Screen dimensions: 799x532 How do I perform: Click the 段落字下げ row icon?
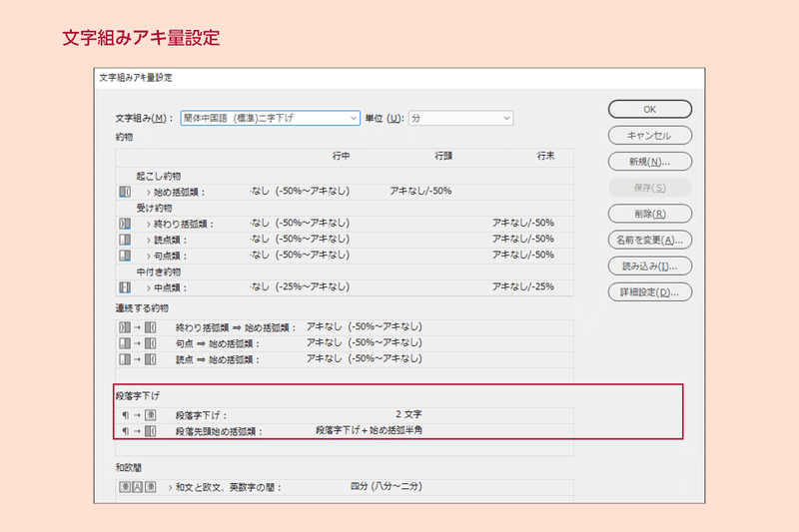pyautogui.click(x=139, y=415)
